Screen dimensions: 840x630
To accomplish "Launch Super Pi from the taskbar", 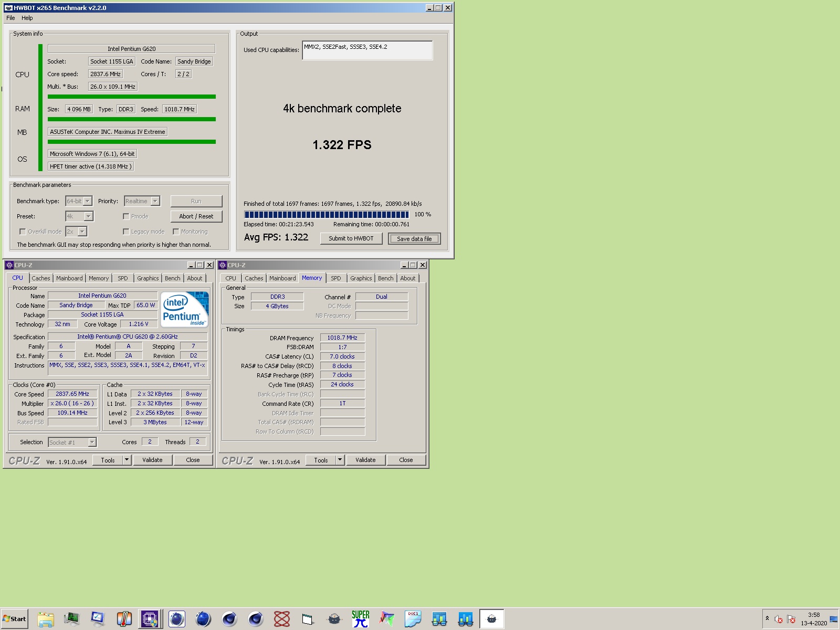I will [361, 619].
